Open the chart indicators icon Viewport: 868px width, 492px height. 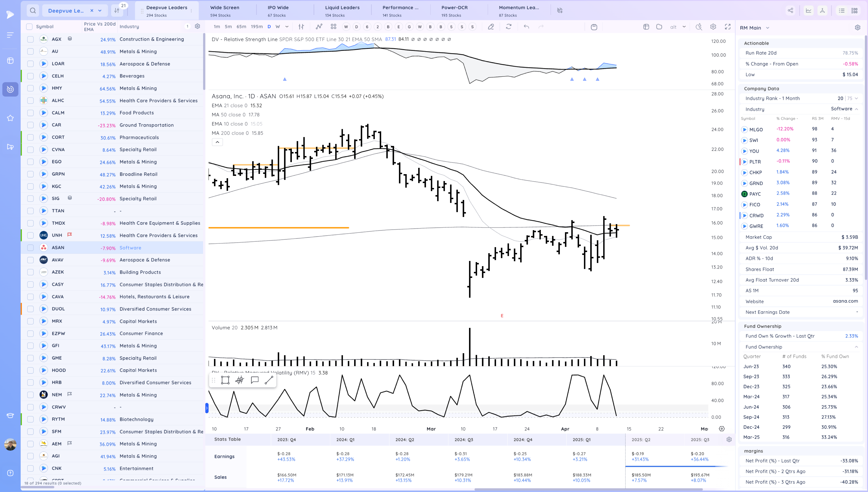(x=319, y=27)
